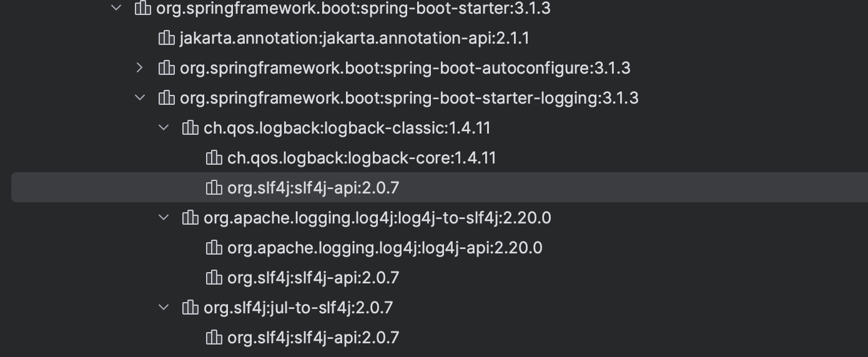Click icon of slf4j-api under log4j-to-slf4j

click(214, 278)
